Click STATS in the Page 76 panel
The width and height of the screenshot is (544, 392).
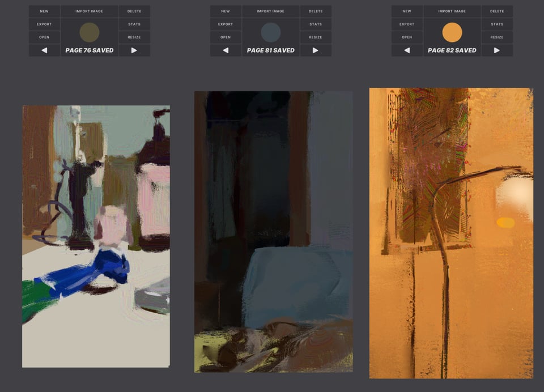tap(134, 24)
